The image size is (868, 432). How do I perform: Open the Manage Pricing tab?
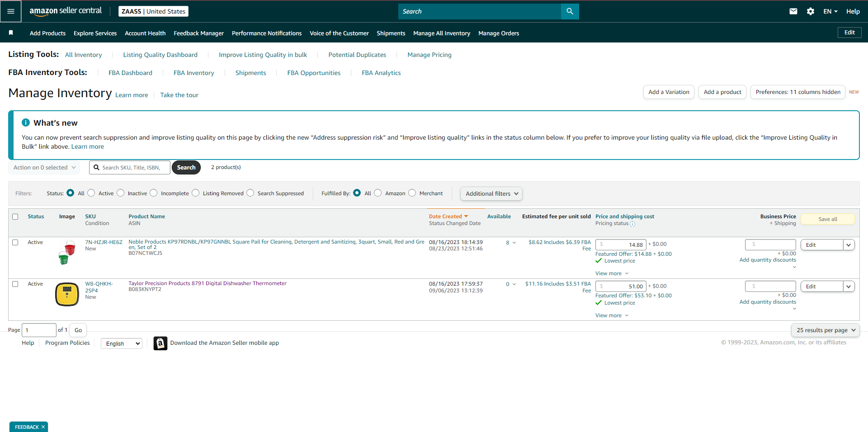click(429, 55)
